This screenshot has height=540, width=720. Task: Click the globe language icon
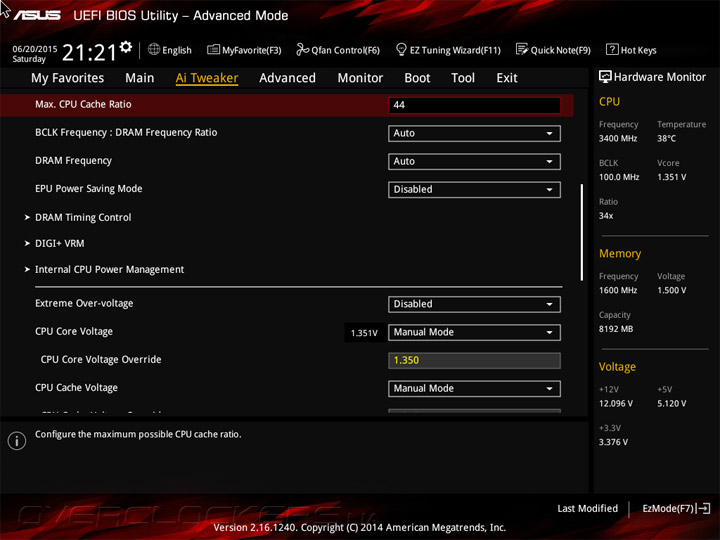pyautogui.click(x=154, y=50)
